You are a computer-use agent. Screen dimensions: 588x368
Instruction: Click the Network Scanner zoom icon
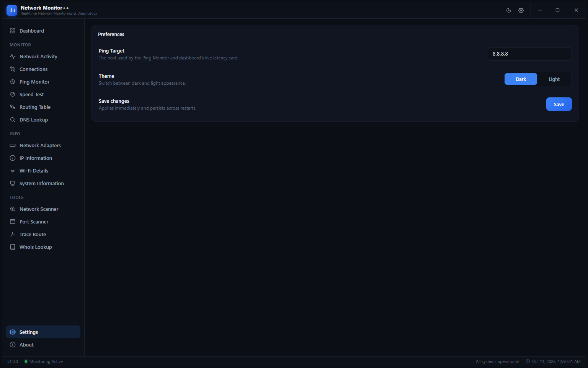pos(13,209)
